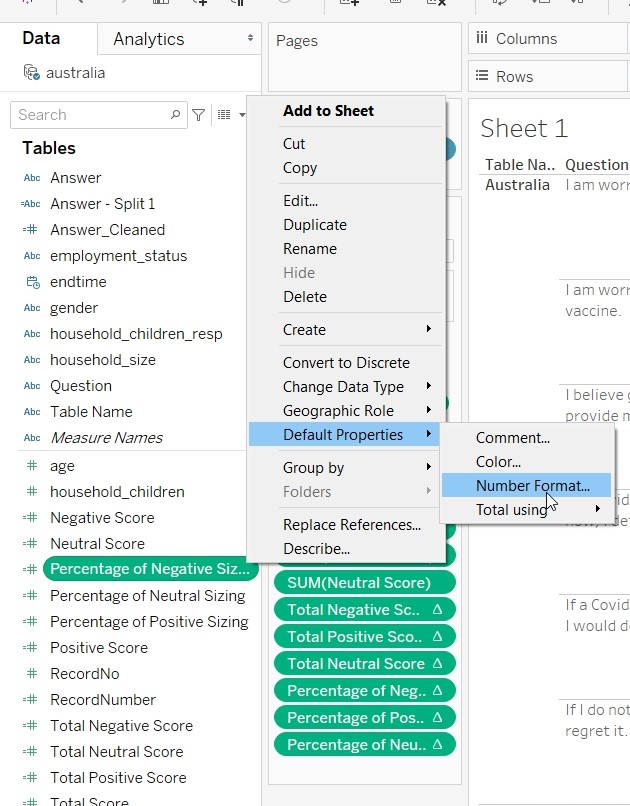Click the number type icon beside age

[32, 466]
